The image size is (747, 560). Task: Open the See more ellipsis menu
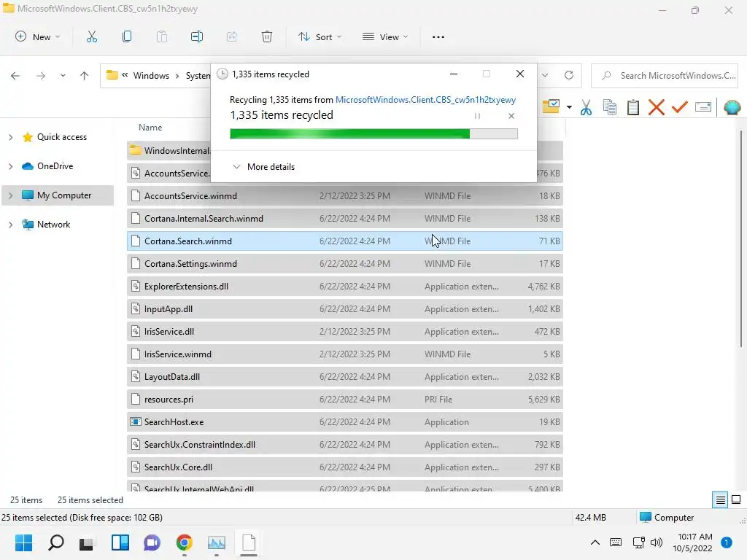tap(438, 36)
